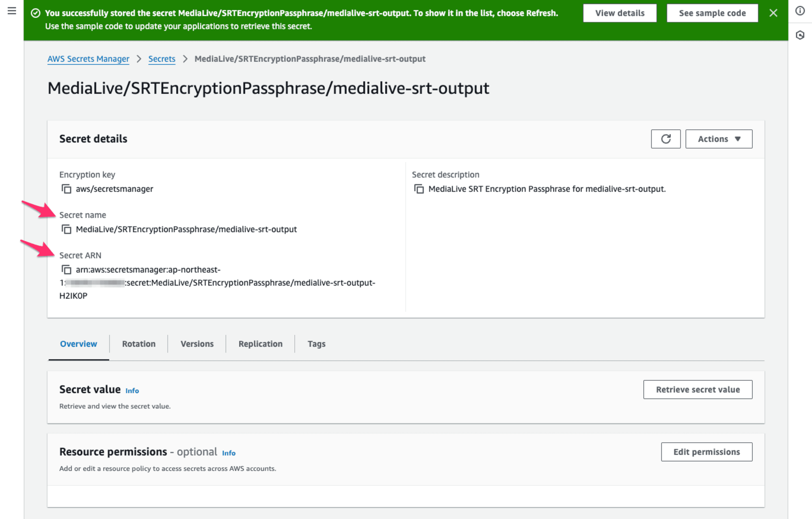The height and width of the screenshot is (519, 812).
Task: Click the Rotation tab
Action: pyautogui.click(x=138, y=343)
